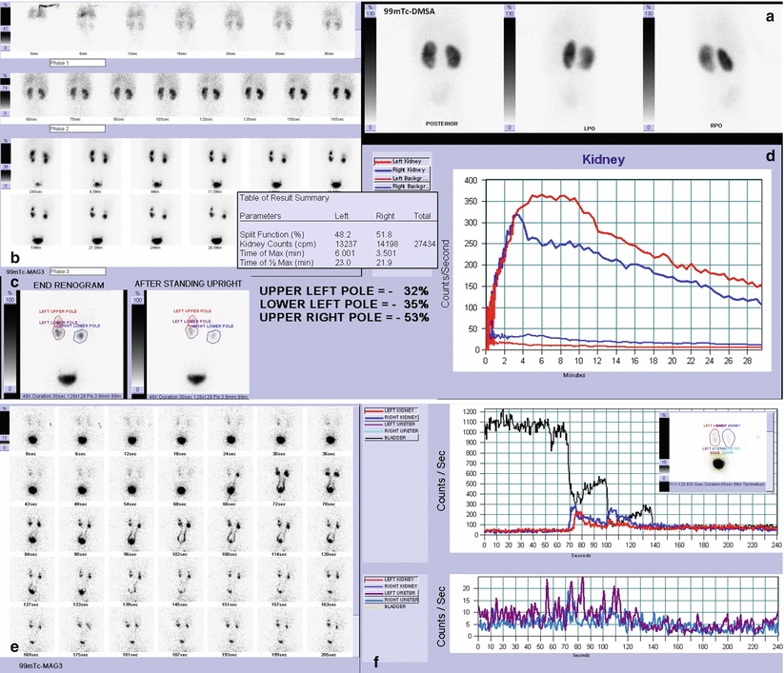Image resolution: width=784 pixels, height=673 pixels.
Task: Click the grayscale intensity bar beside POSTERIOR image
Action: pos(371,69)
